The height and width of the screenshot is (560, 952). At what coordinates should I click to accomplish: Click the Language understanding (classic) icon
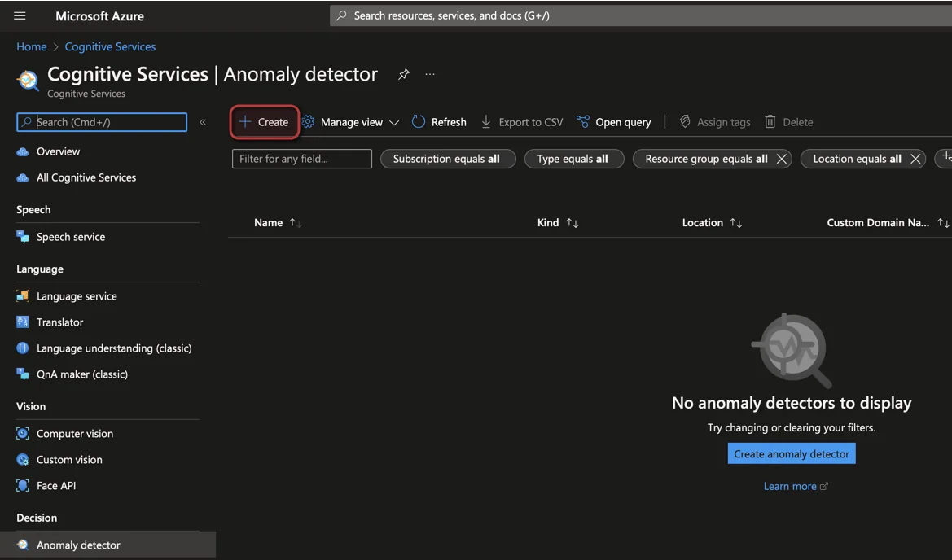(23, 348)
